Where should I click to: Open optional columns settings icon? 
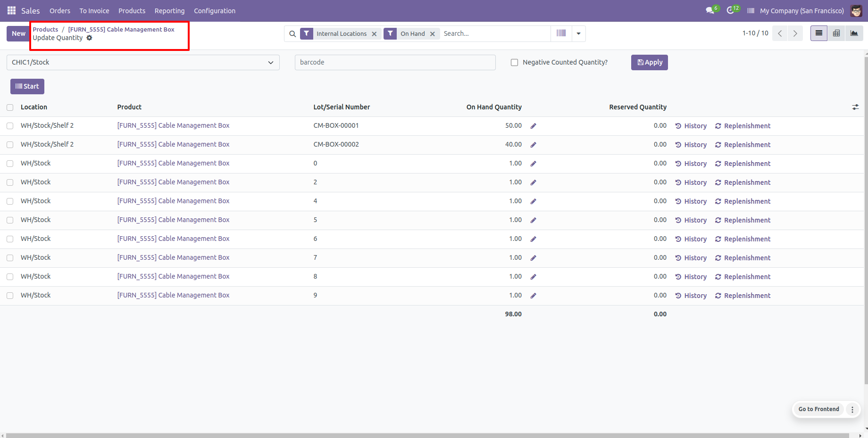[x=855, y=107]
